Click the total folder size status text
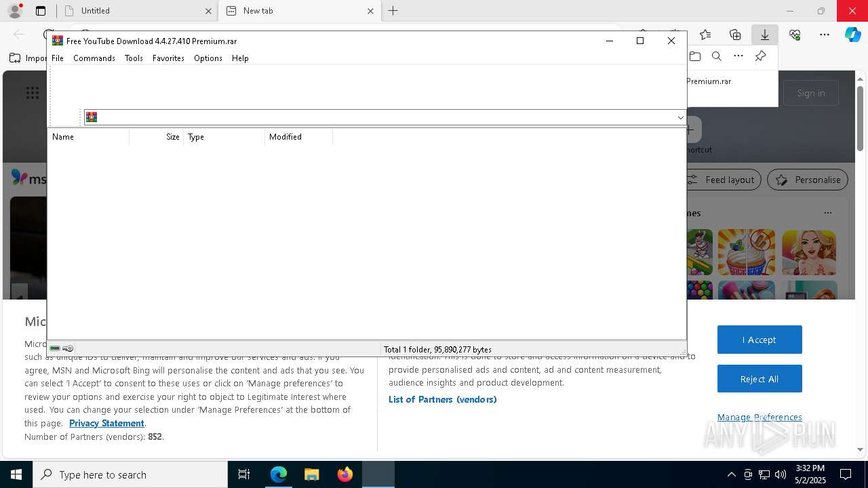 click(437, 350)
